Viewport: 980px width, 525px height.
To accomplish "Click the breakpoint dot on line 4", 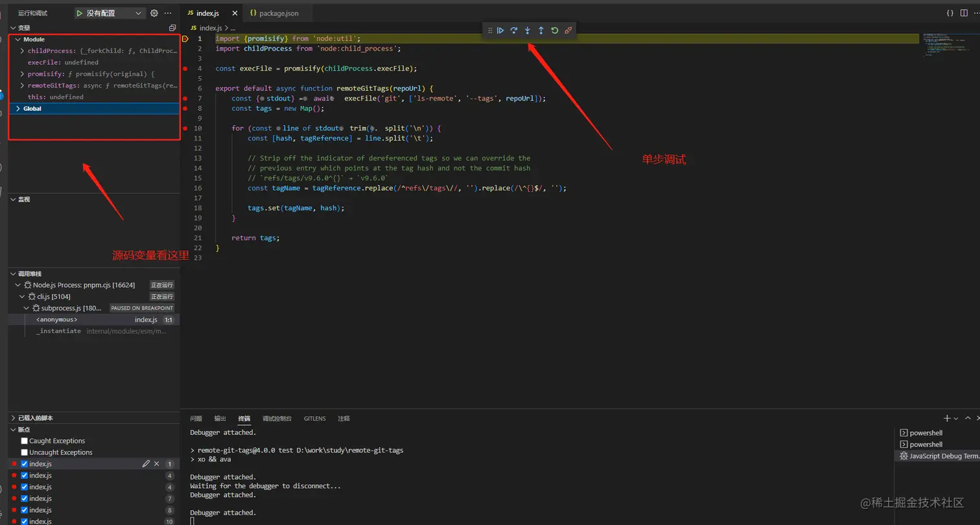I will (x=185, y=69).
